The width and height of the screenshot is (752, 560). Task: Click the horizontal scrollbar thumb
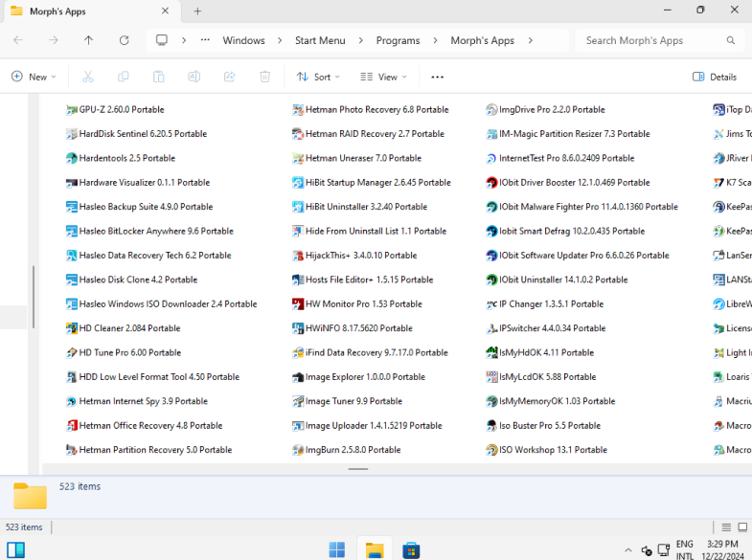[x=358, y=469]
